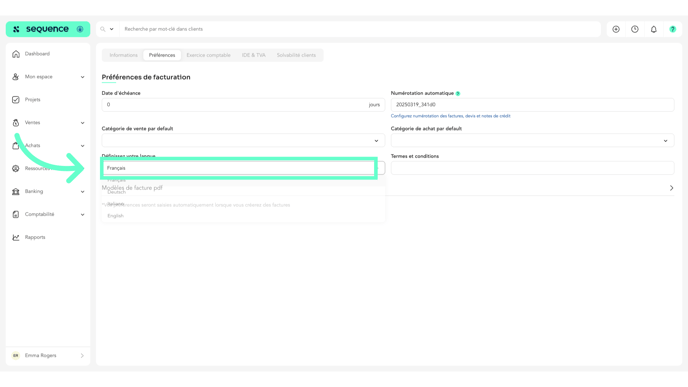Switch to the Informations tab
This screenshot has height=387, width=688.
point(123,55)
